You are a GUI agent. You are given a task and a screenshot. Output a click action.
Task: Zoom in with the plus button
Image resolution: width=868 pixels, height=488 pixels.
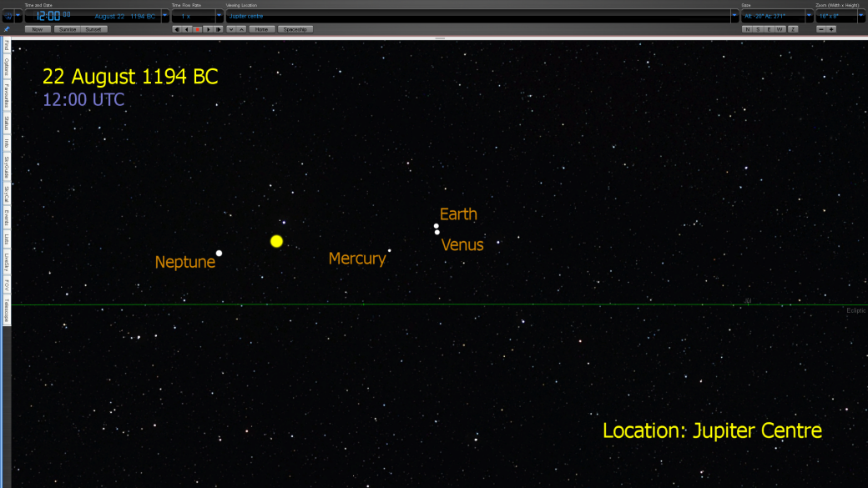click(x=831, y=29)
